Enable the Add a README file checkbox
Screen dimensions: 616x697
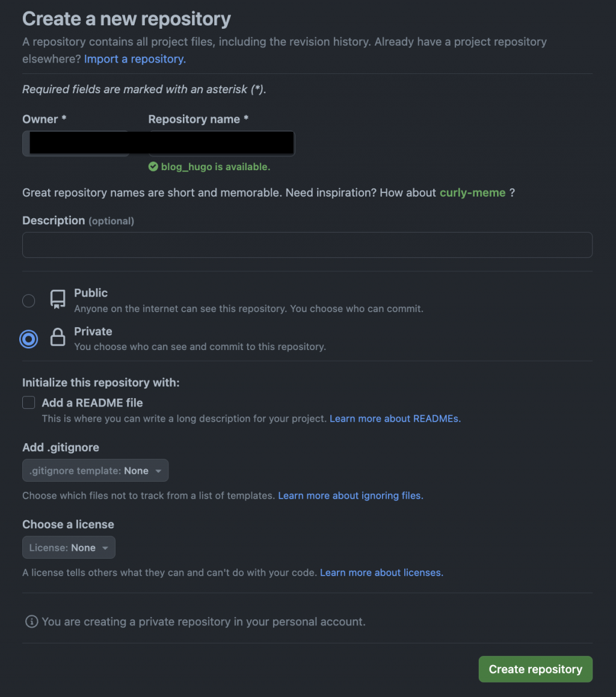point(29,402)
